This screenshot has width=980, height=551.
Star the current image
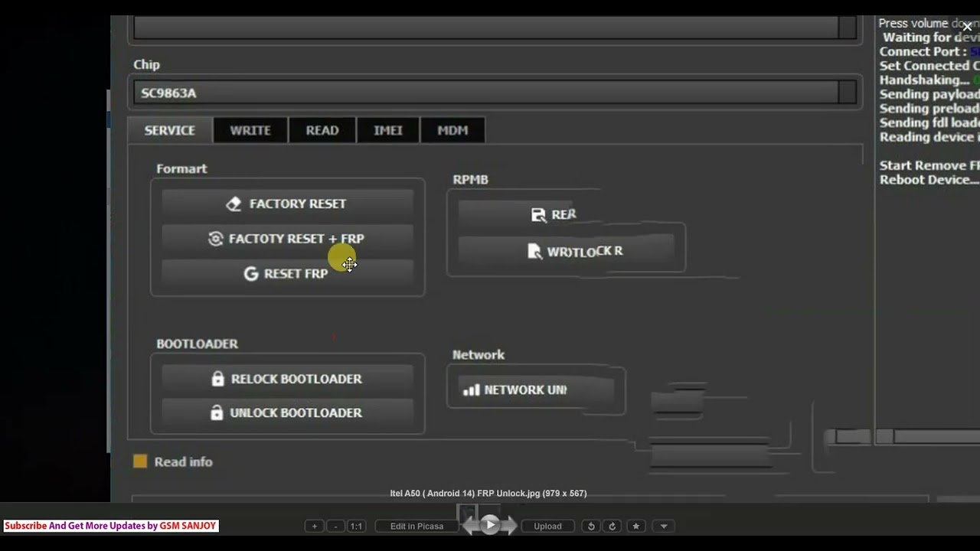pos(635,526)
